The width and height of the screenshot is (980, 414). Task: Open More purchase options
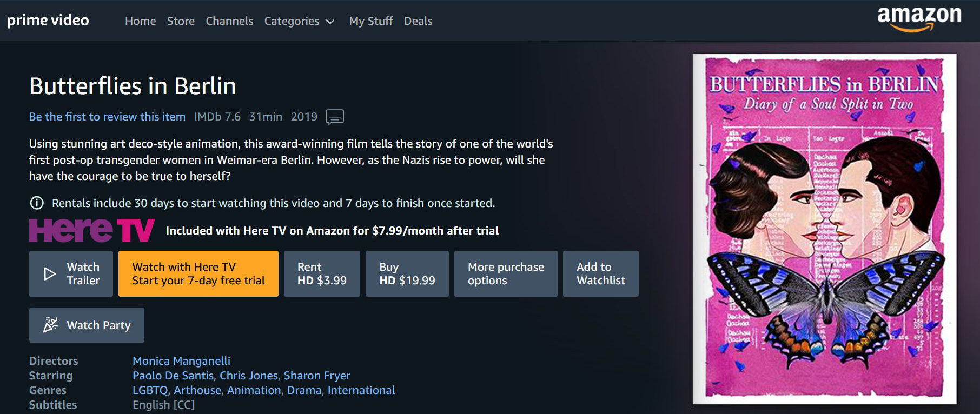click(x=506, y=273)
